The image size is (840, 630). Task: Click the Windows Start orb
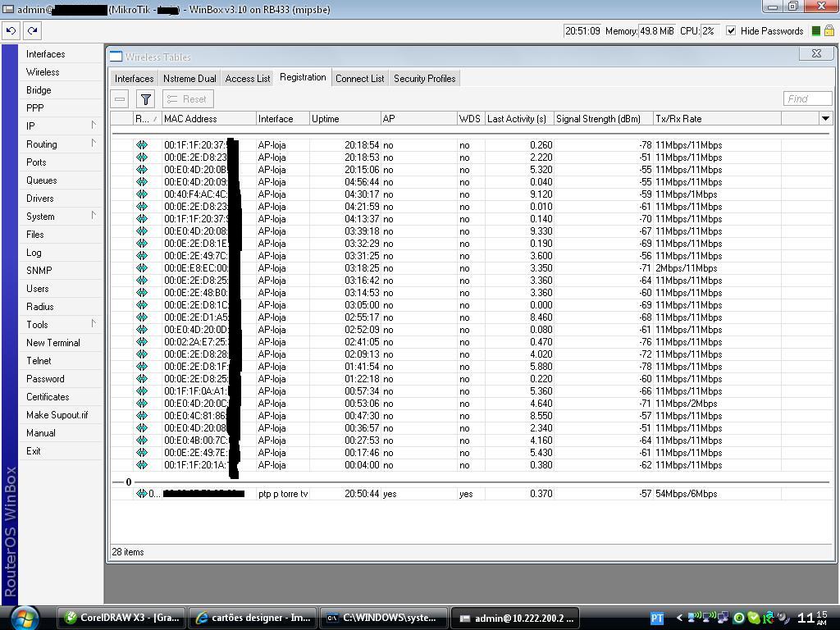pos(25,618)
